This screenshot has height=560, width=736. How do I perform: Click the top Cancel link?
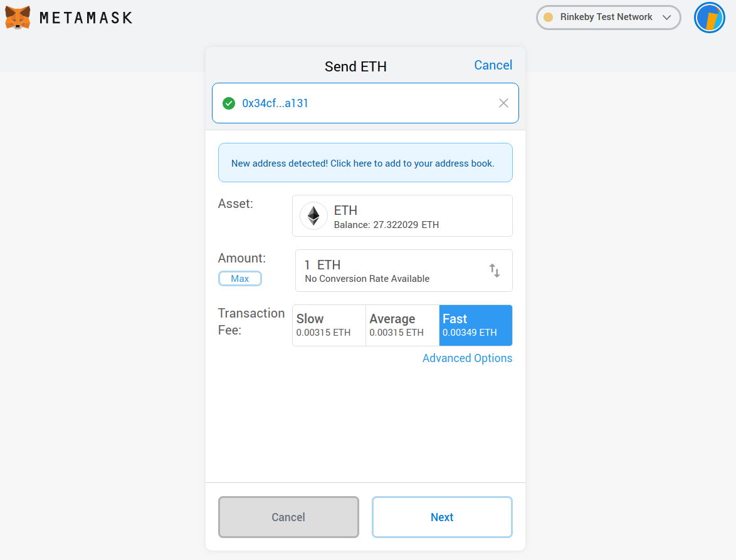[x=493, y=65]
